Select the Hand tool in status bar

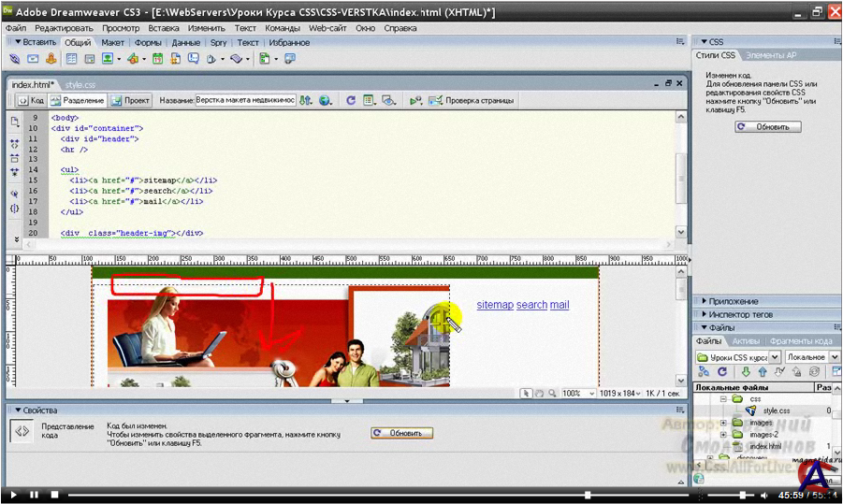click(x=539, y=394)
